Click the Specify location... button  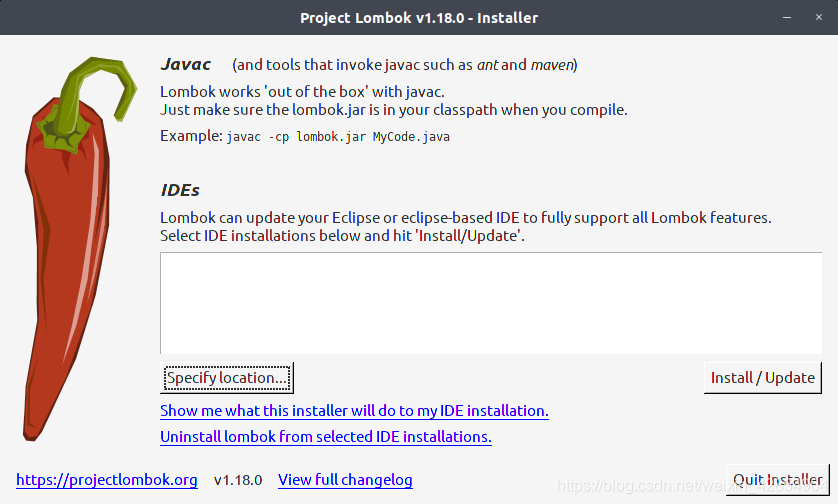tap(227, 378)
